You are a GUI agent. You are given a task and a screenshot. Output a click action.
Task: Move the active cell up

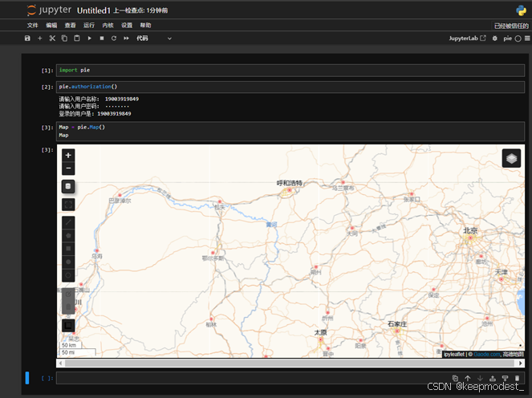[x=468, y=378]
